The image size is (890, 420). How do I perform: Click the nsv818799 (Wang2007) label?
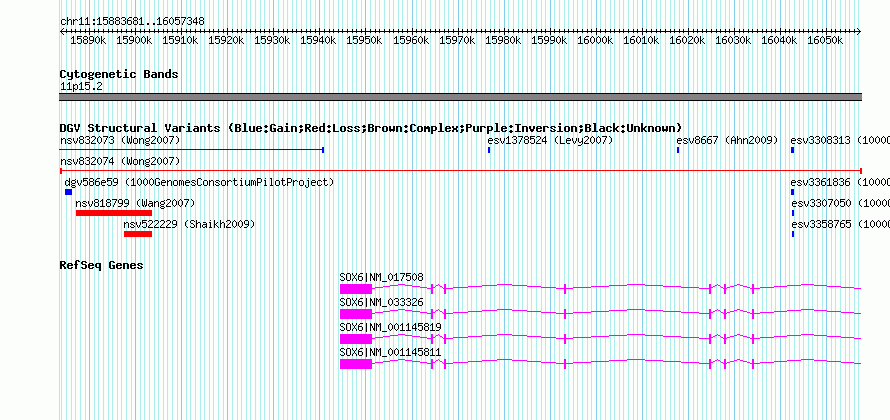pyautogui.click(x=135, y=203)
